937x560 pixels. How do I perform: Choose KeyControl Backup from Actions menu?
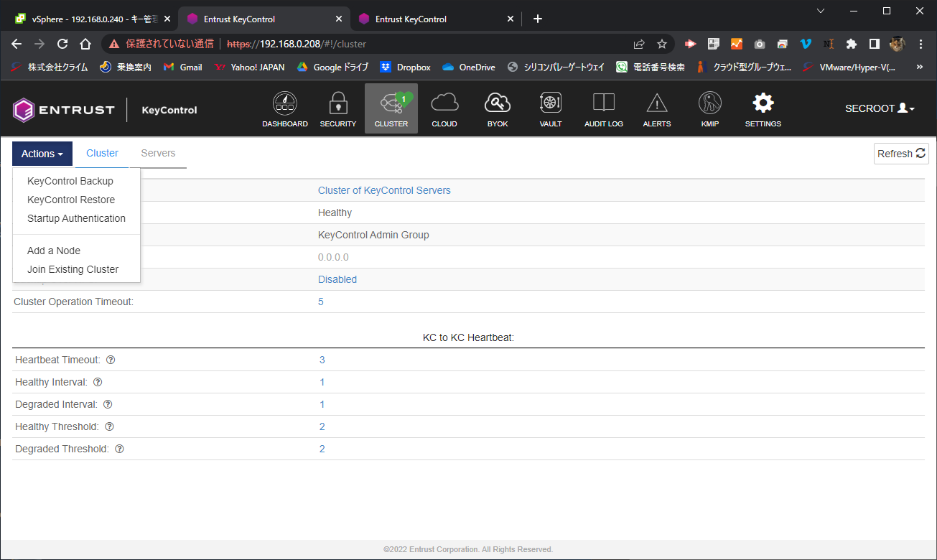tap(70, 181)
